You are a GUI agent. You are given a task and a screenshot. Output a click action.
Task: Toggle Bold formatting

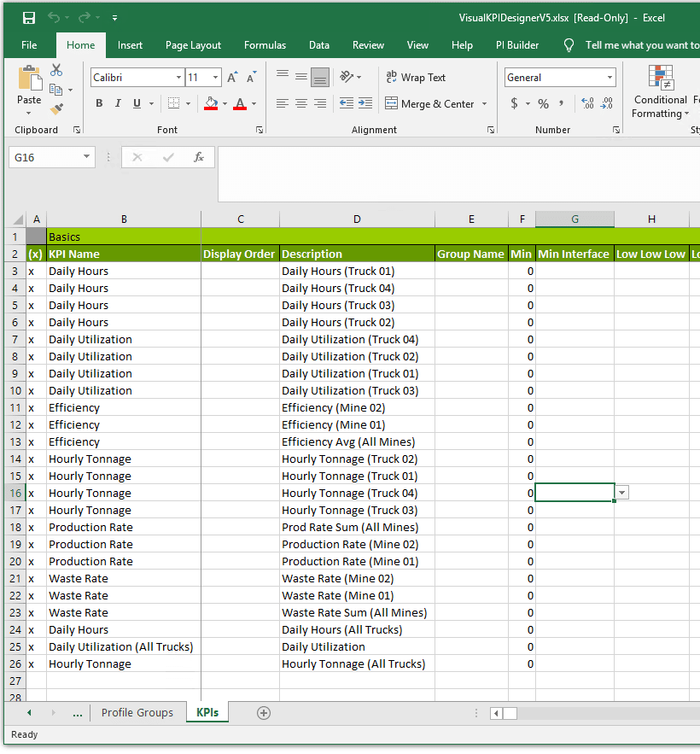click(99, 103)
